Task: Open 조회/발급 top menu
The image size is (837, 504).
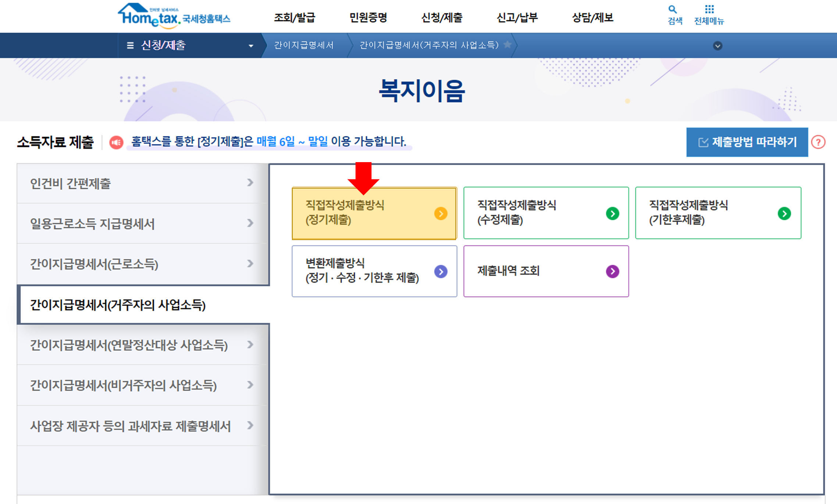Action: point(294,17)
